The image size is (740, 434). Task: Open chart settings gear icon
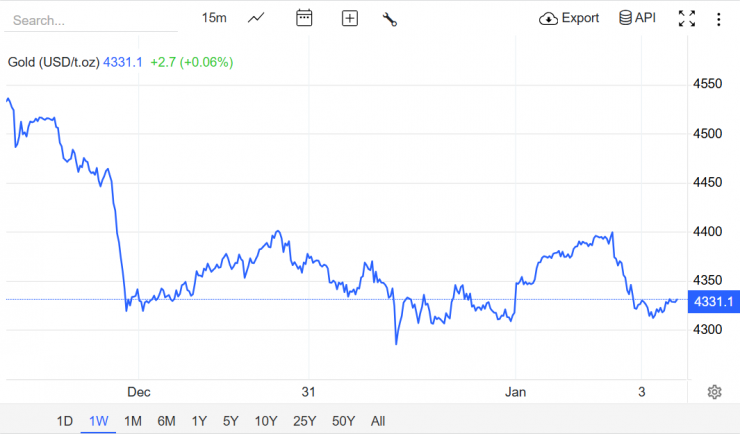715,392
